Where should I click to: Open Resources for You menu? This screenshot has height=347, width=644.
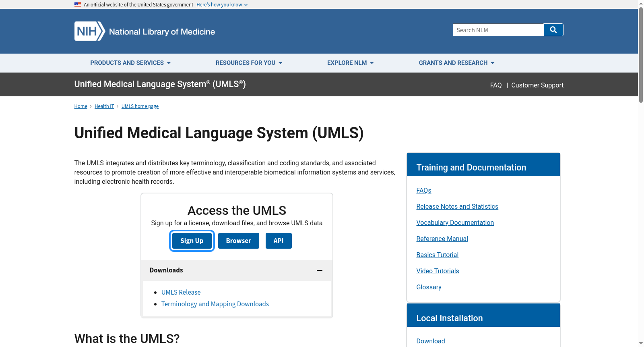pos(249,63)
